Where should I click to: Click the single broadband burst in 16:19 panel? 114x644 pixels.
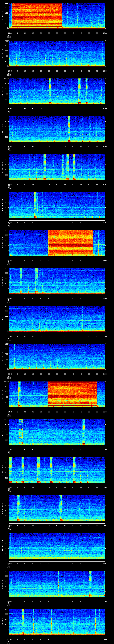(35, 204)
